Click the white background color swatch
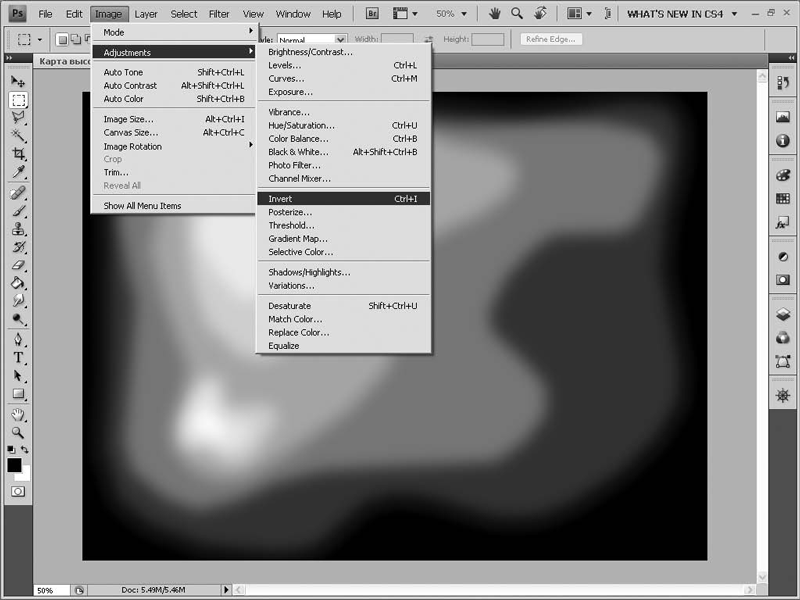Screen dimensions: 800x600 [x=25, y=474]
